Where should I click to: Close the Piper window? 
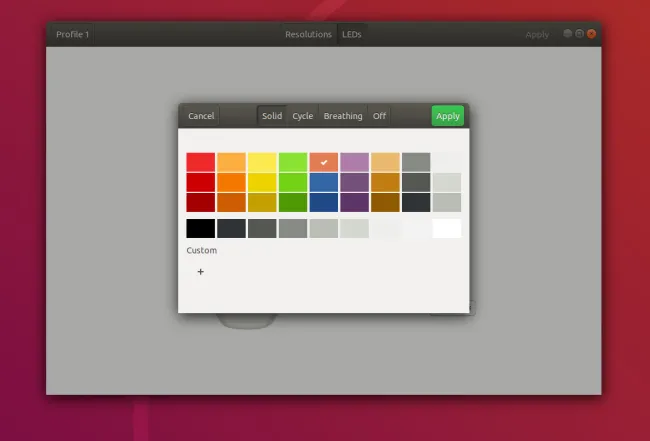coord(592,34)
